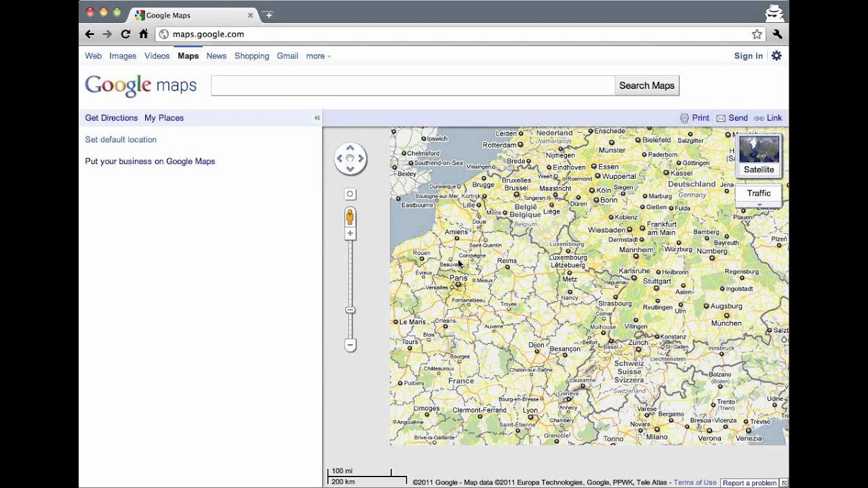868x488 pixels.
Task: Go forward with the browser forward arrow
Action: (107, 34)
